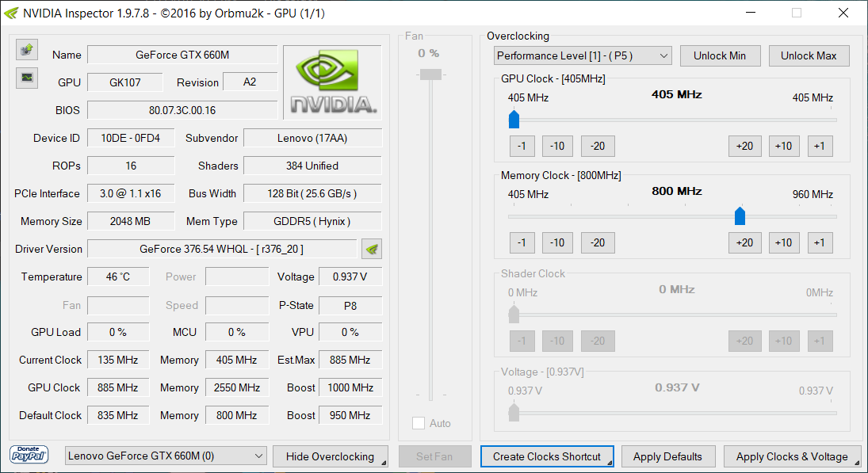868x473 pixels.
Task: Click the Memory Size value 2048 MB
Action: coord(131,221)
